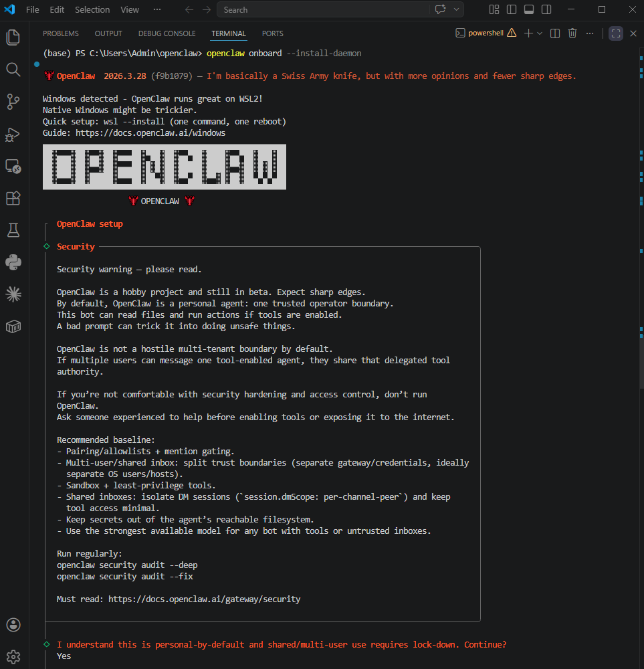
Task: Click the OPENCLAW ASCII banner
Action: (x=165, y=167)
